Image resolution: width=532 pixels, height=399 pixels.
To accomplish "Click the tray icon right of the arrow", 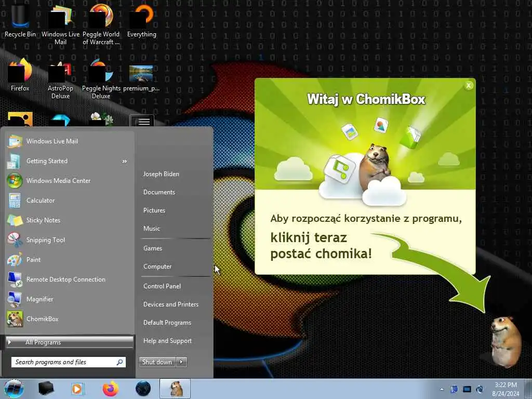I will pos(454,389).
